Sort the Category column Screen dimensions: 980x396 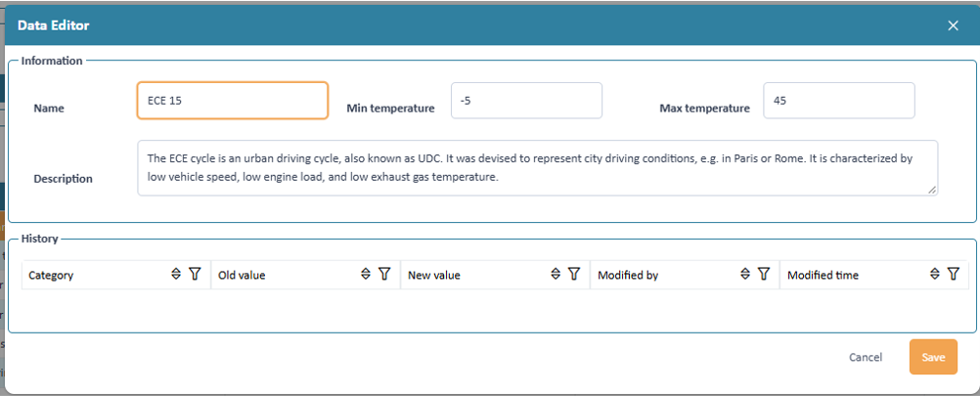176,274
